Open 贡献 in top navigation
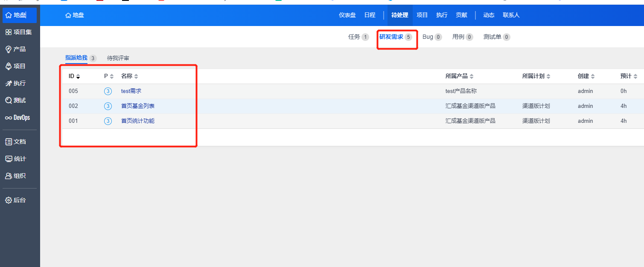This screenshot has width=644, height=267. pos(461,15)
